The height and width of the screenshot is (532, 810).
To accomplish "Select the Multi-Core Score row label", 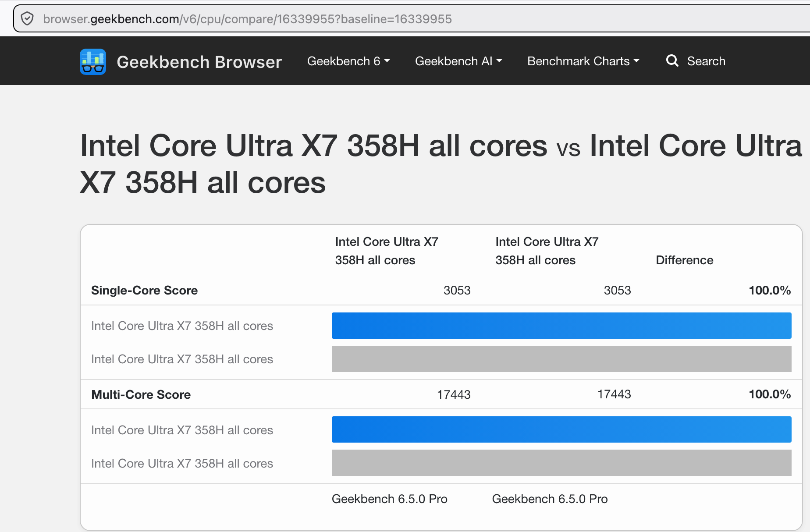I will (x=141, y=394).
